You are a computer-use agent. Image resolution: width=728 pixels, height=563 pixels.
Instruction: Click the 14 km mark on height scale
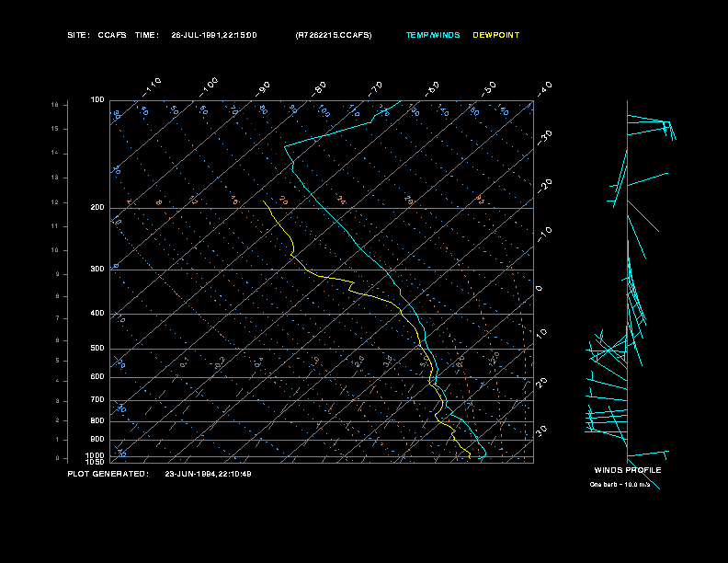click(x=55, y=153)
